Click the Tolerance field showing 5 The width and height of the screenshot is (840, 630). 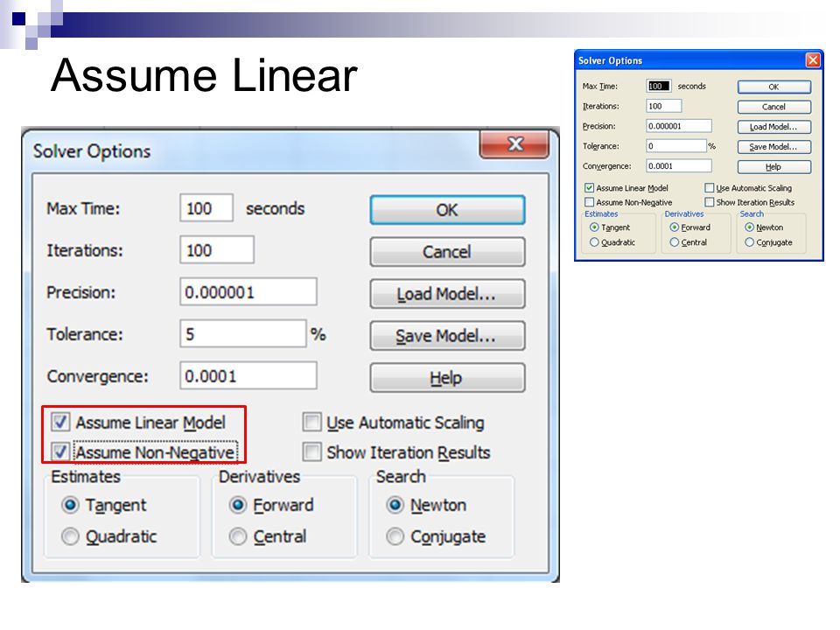tap(242, 333)
